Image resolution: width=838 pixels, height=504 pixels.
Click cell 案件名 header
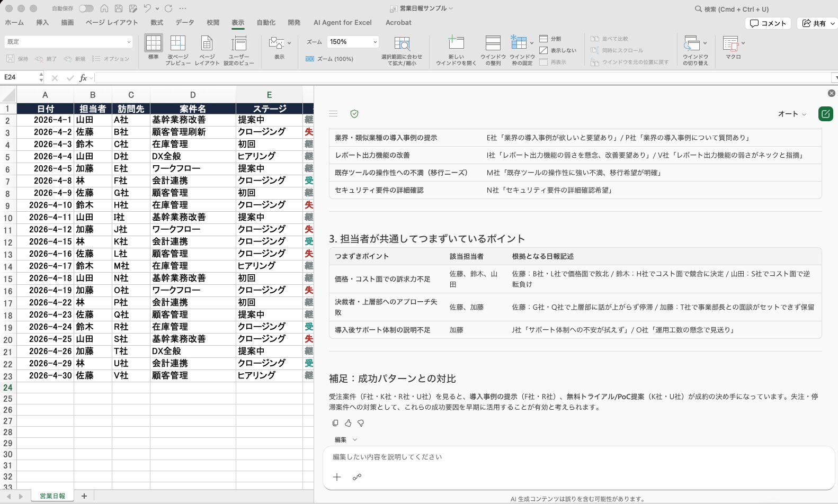pos(193,109)
